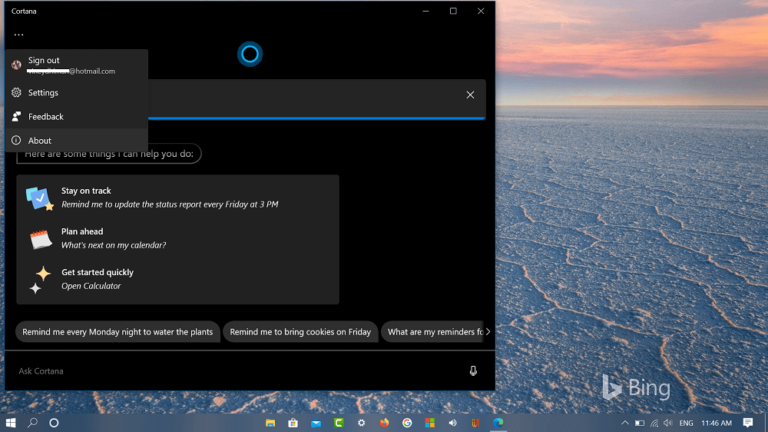Select the Plan ahead suggestion

pos(177,238)
